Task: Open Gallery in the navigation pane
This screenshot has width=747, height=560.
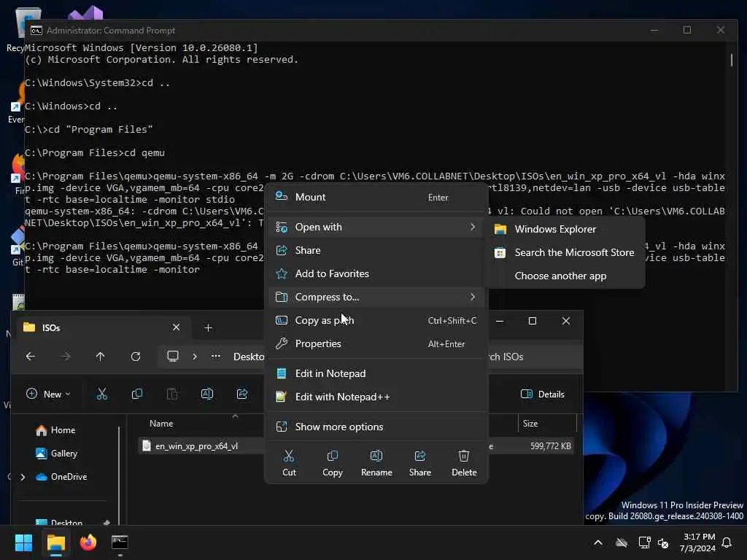Action: point(56,454)
